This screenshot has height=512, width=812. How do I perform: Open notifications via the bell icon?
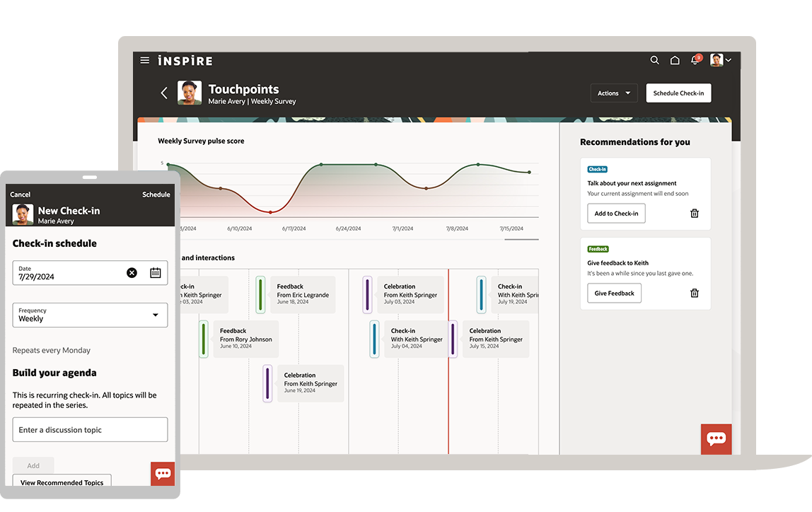tap(695, 60)
